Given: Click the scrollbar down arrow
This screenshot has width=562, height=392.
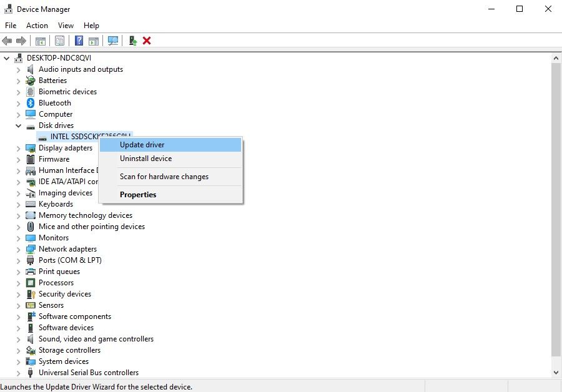Looking at the screenshot, I should 556,373.
